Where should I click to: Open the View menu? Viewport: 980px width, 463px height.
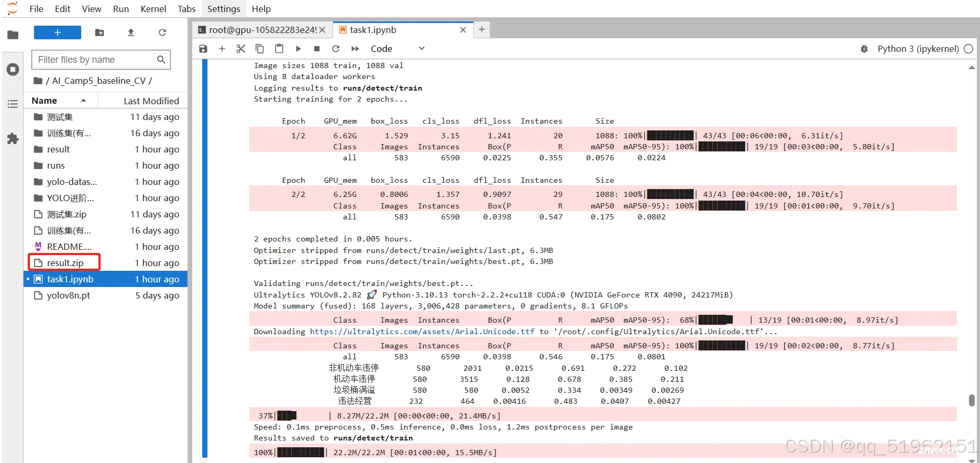(92, 9)
